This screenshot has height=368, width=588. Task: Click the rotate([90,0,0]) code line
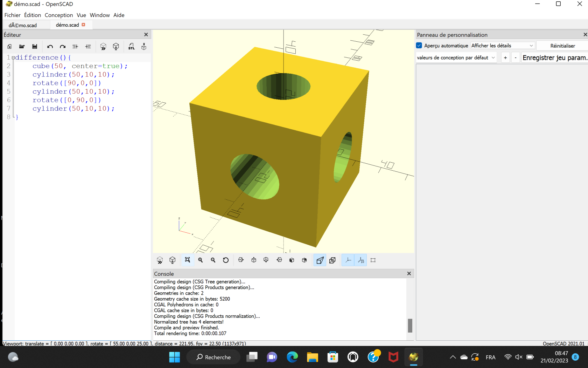(x=67, y=83)
